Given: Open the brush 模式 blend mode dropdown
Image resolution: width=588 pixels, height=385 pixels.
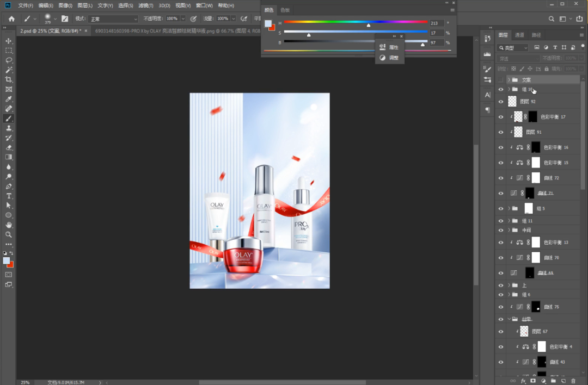Looking at the screenshot, I should coord(113,19).
